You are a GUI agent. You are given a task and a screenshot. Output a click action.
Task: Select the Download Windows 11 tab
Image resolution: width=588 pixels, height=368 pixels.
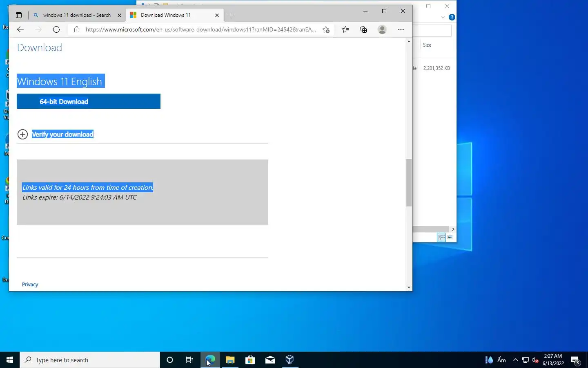(x=175, y=15)
